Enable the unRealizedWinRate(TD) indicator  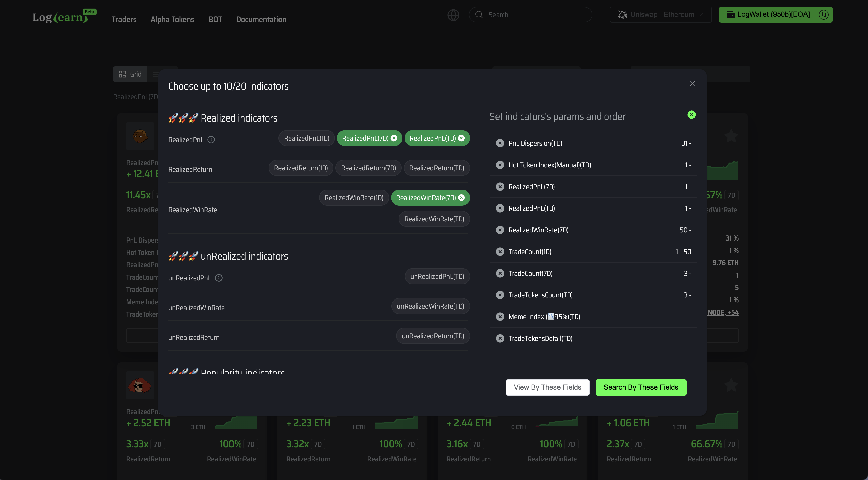coord(430,306)
